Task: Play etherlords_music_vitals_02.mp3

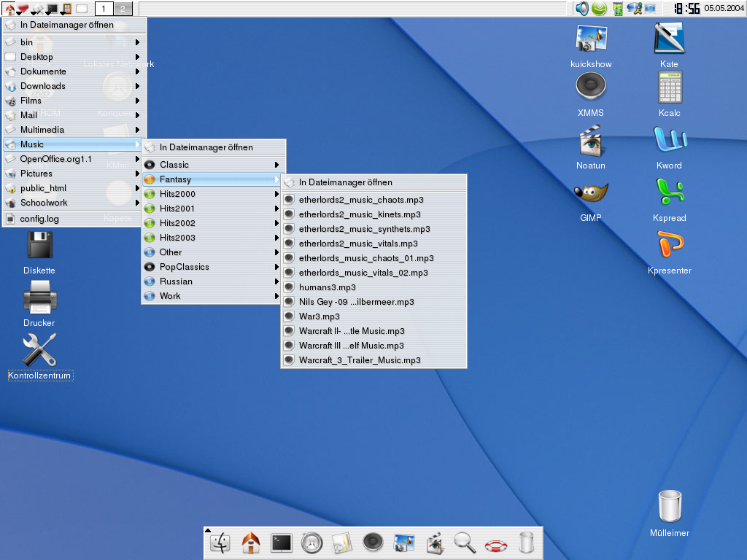Action: [374, 273]
